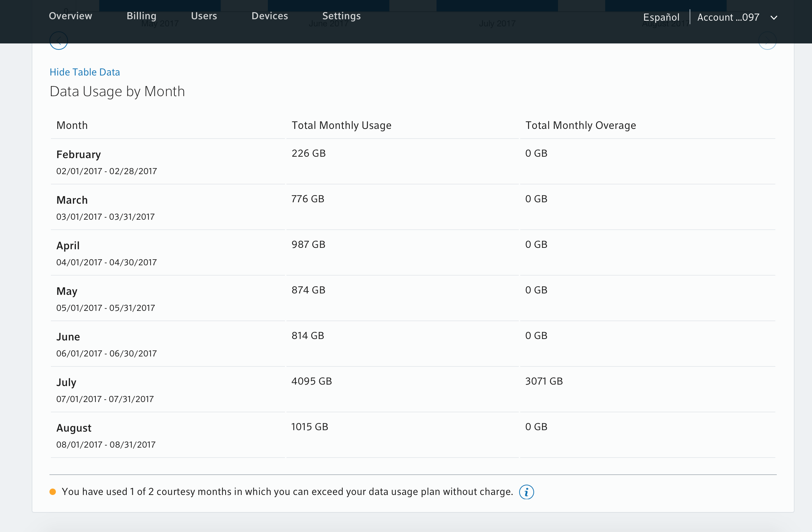Open the courtesy months info icon

[526, 492]
